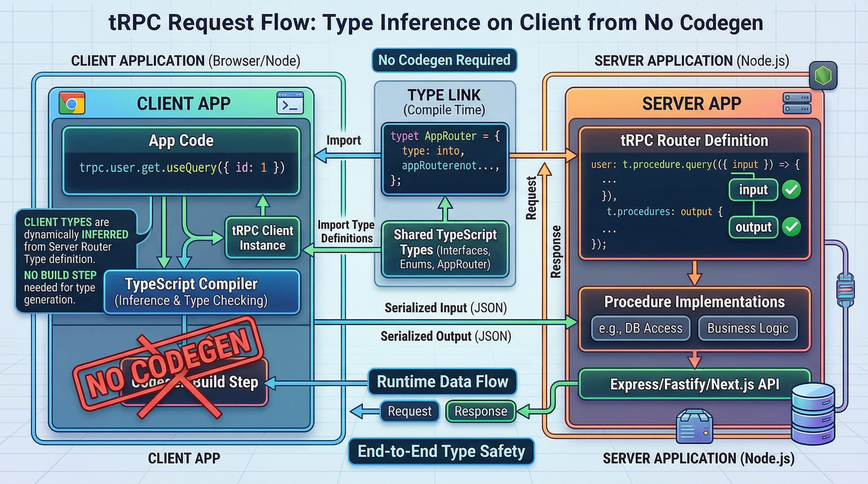This screenshot has height=484, width=868.
Task: Click the No Codegen Required banner
Action: (444, 60)
